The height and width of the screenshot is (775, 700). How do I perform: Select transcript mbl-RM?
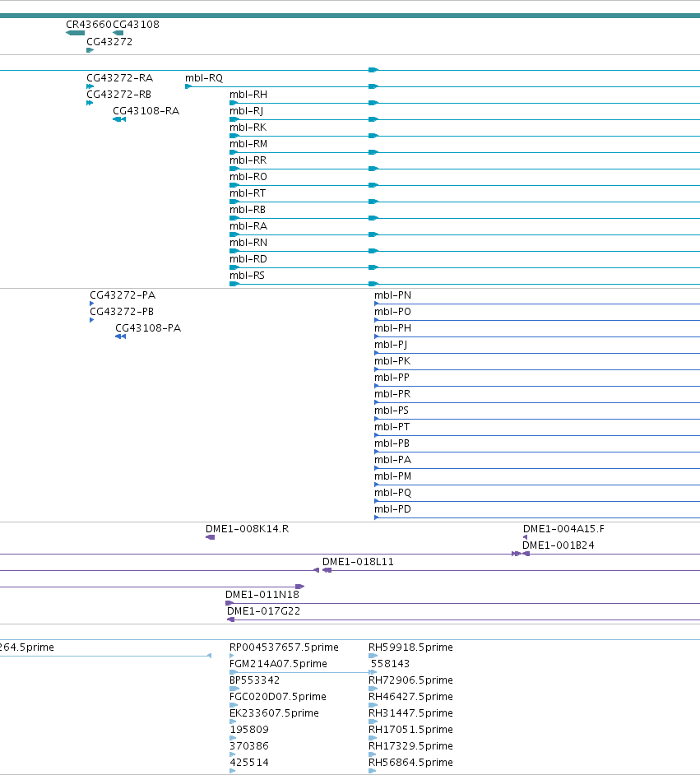coord(248,143)
